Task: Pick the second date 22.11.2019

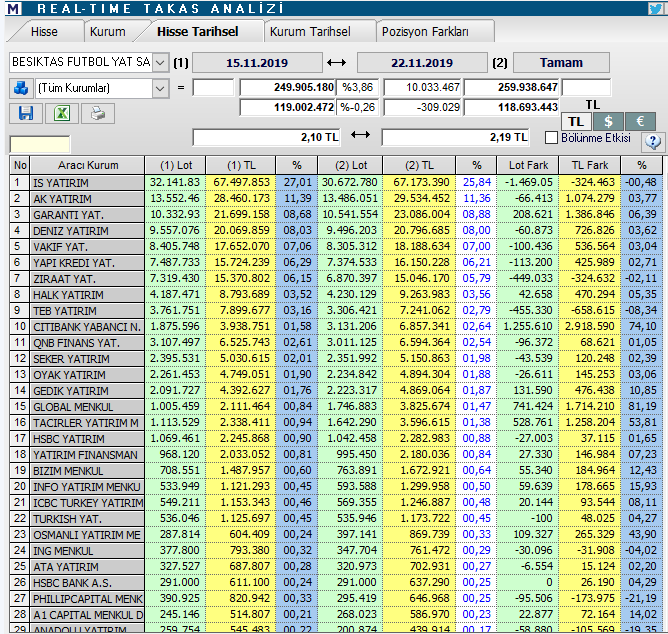Action: pos(422,63)
